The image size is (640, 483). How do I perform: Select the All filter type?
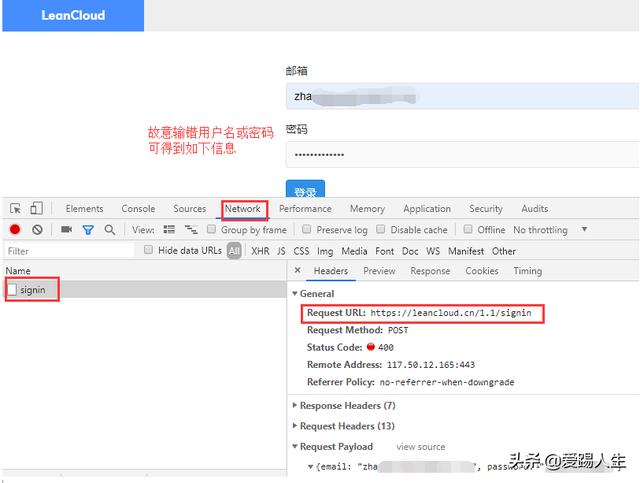click(x=234, y=251)
